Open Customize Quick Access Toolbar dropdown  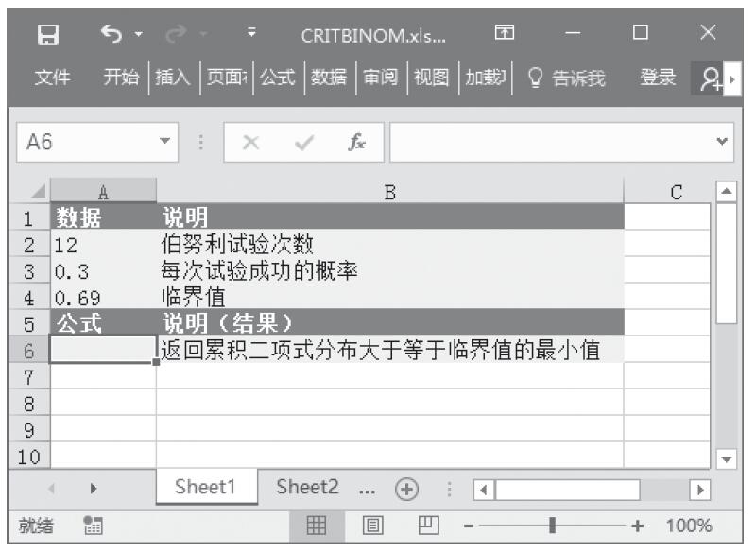[252, 36]
